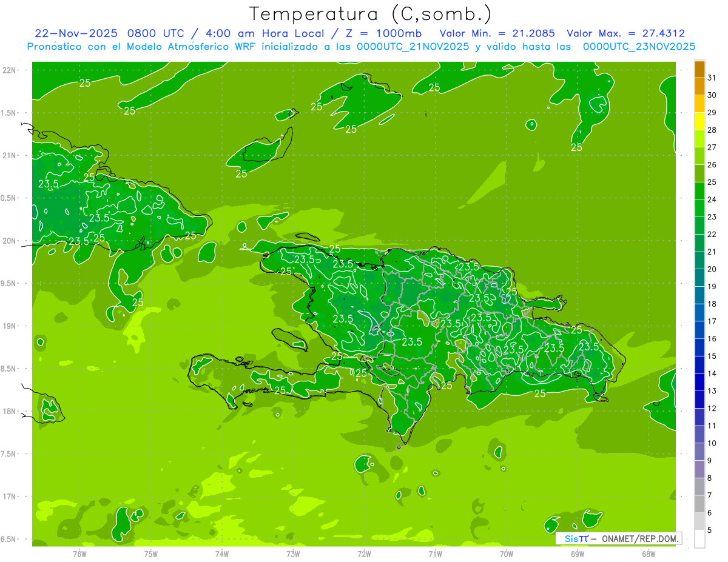Click the pressure level "Z = 1000mb"

click(385, 34)
